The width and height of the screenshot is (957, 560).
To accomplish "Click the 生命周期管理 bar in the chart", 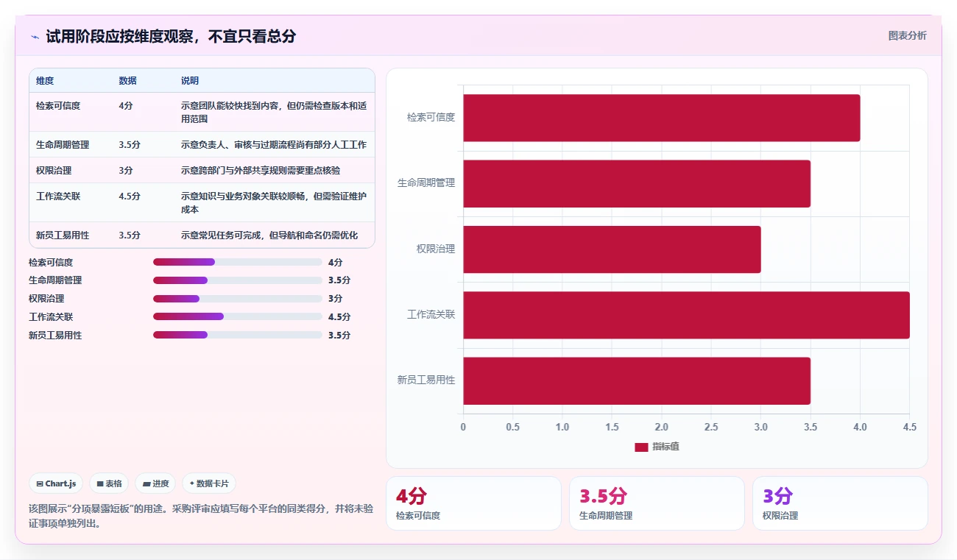I will (637, 183).
